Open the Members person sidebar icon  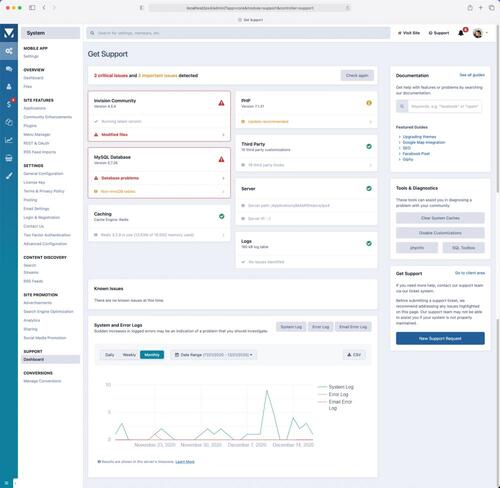(x=9, y=87)
